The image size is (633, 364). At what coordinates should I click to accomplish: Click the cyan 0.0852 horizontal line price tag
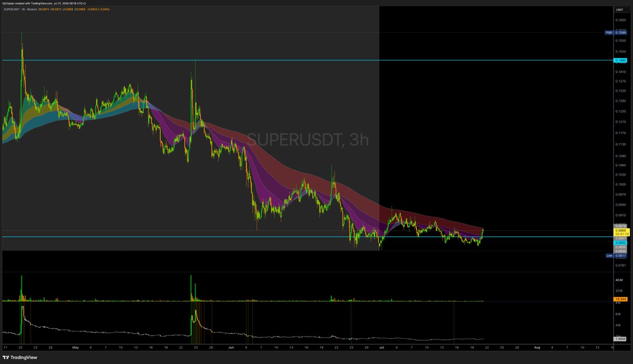(620, 242)
